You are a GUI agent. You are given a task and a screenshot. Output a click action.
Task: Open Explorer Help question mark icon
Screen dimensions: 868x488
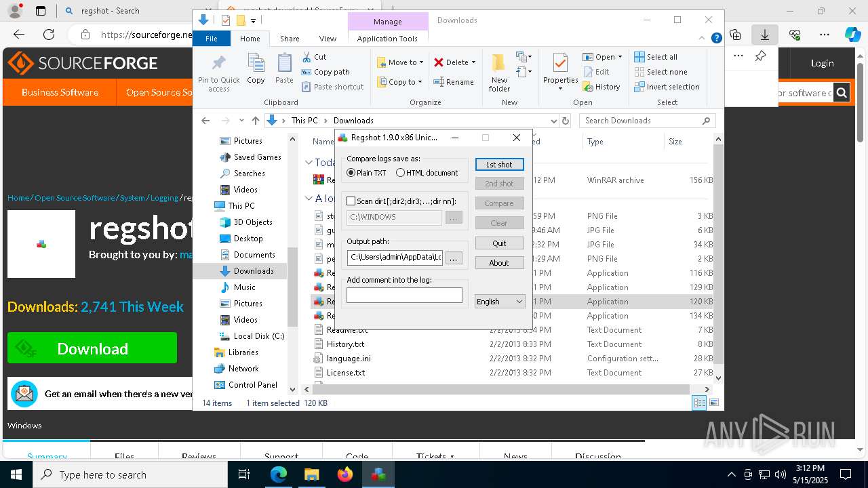tap(716, 39)
